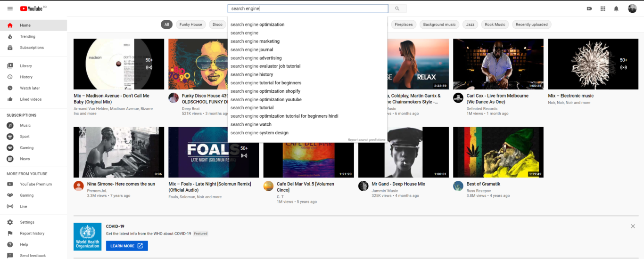644x259 pixels.
Task: Open History in sidebar
Action: (33, 77)
